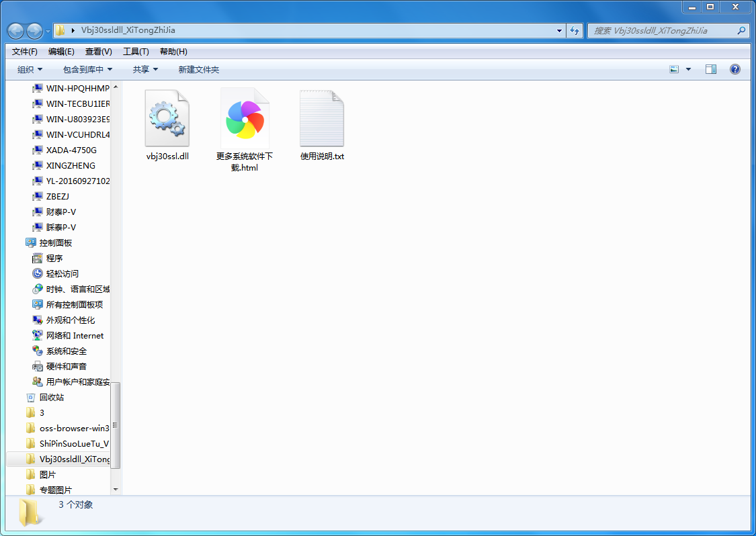Click the 新建文件夹 button
756x536 pixels.
pos(199,69)
